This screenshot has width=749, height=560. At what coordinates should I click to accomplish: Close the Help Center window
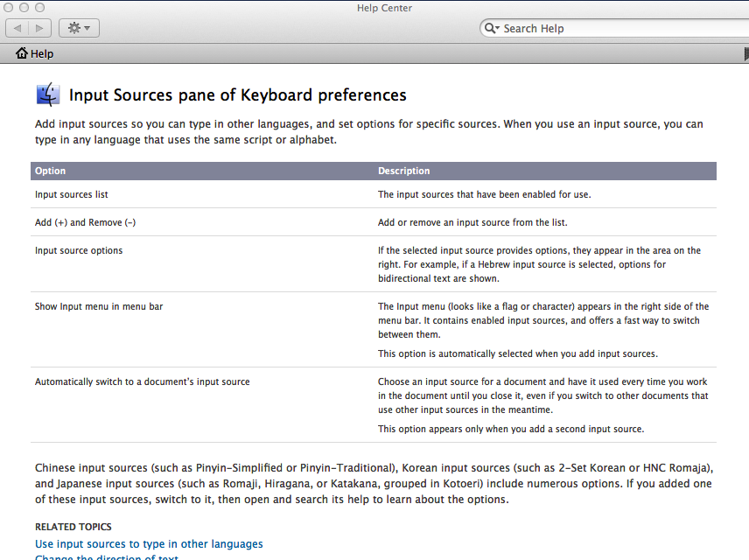pos(9,8)
